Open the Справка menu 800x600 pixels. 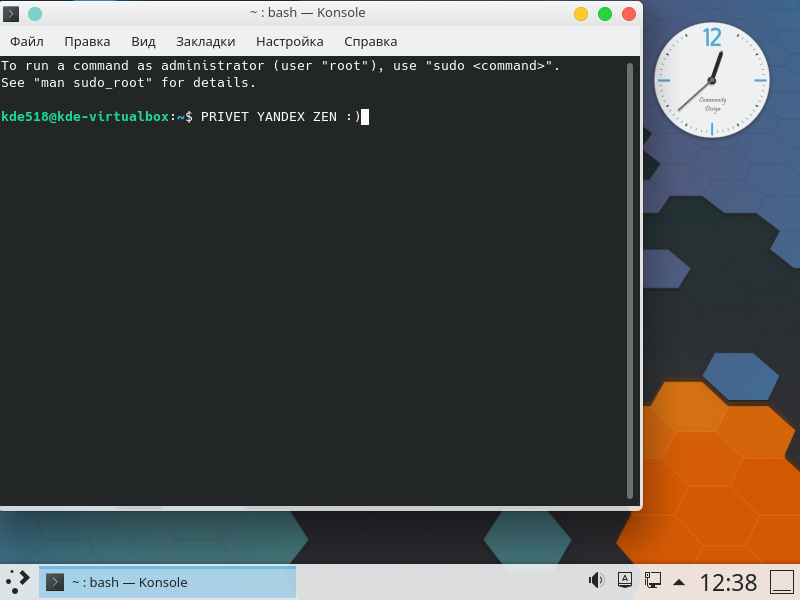point(370,41)
